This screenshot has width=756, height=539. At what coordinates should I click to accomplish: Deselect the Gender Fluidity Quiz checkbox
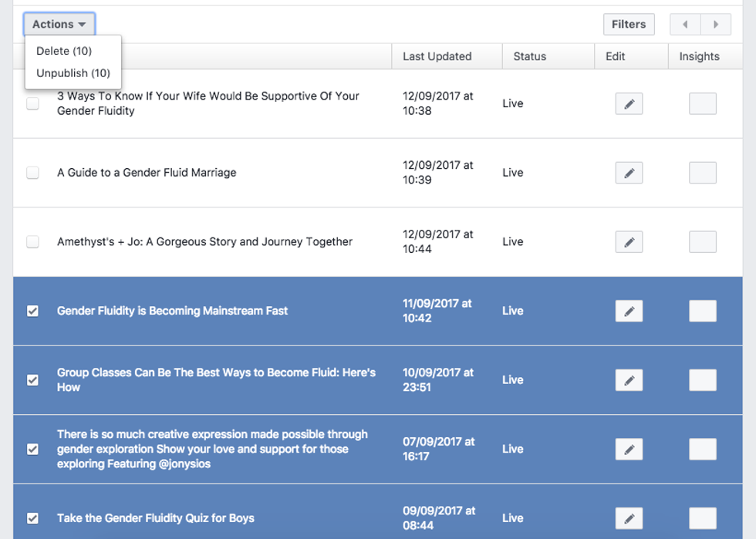click(32, 518)
